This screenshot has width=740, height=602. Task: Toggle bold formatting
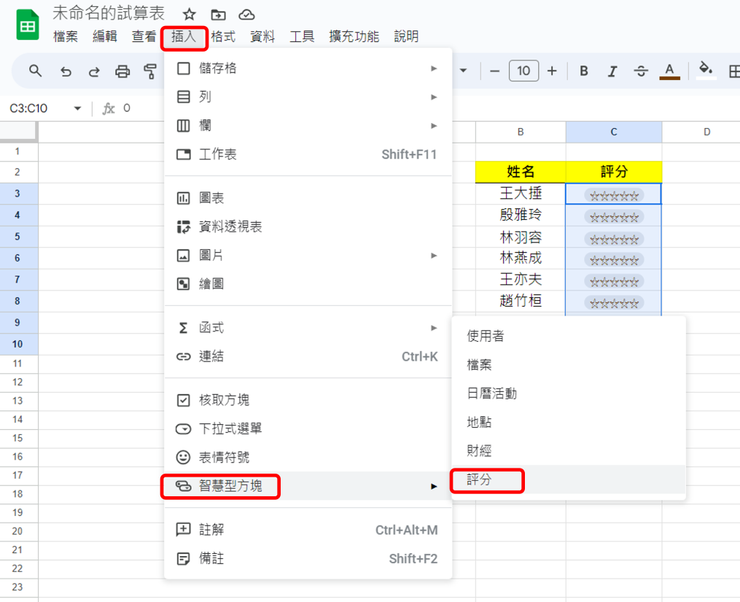click(x=584, y=71)
